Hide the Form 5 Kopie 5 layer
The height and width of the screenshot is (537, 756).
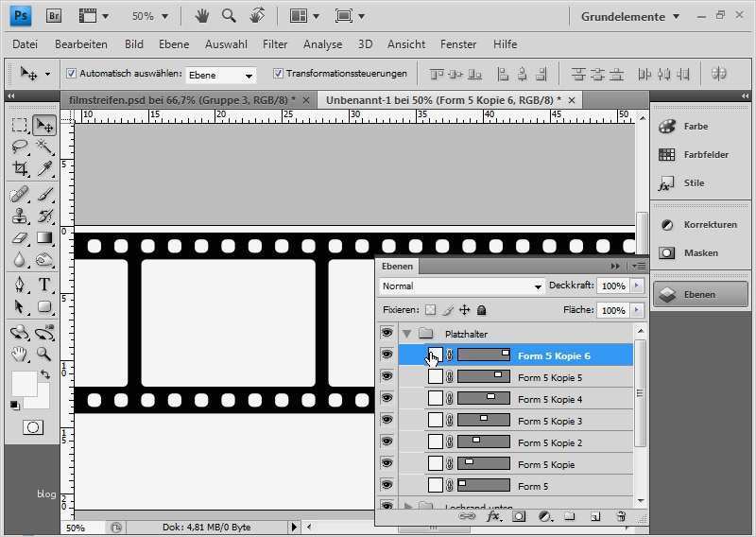coord(387,376)
